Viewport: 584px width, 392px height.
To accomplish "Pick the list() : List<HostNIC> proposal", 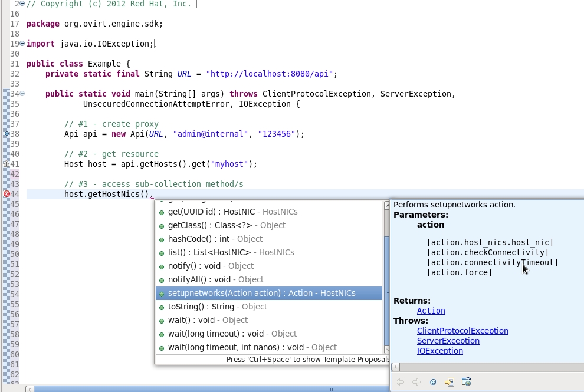I will click(231, 252).
